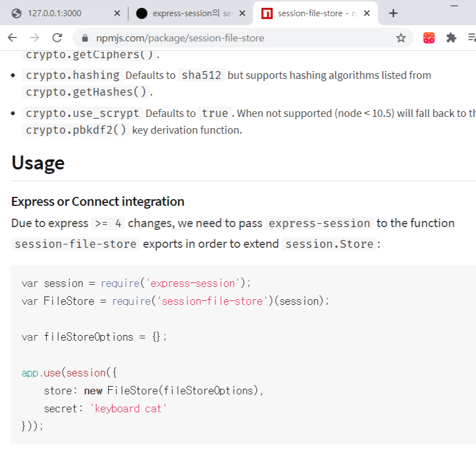Click the crypto.pbkdf2() code term
Screen dimensions: 476x457
pyautogui.click(x=76, y=130)
